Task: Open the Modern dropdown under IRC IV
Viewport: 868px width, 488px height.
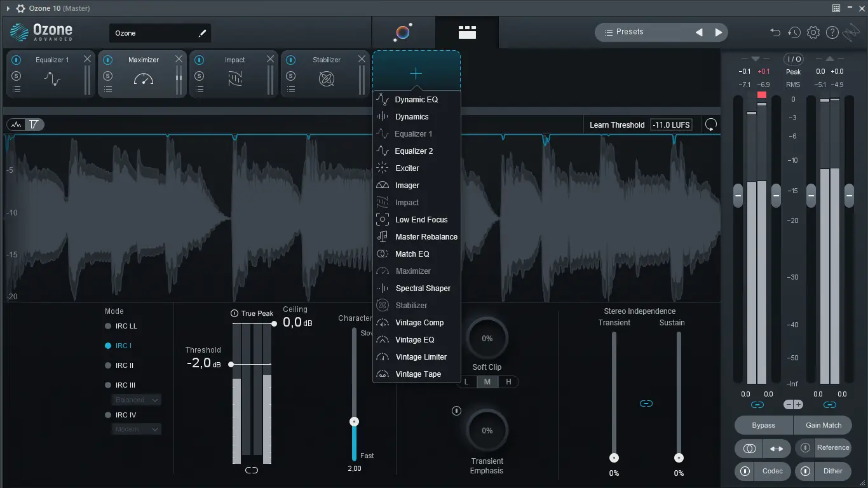Action: pos(135,429)
